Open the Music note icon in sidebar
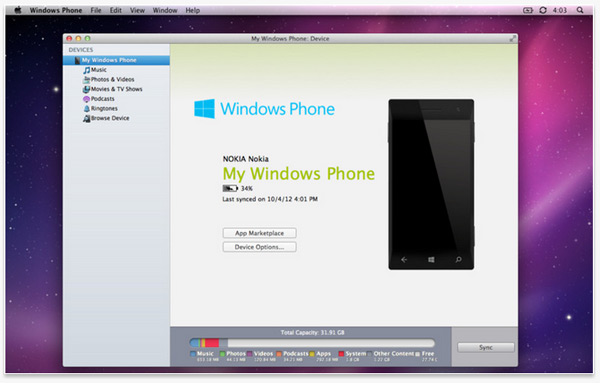The width and height of the screenshot is (600, 383). pyautogui.click(x=86, y=70)
